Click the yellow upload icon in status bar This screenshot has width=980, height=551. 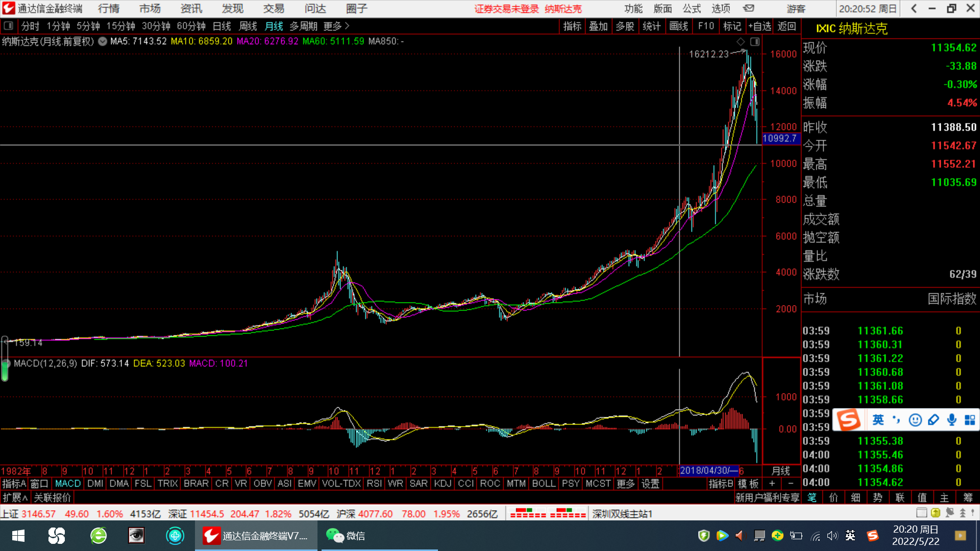pos(935,513)
